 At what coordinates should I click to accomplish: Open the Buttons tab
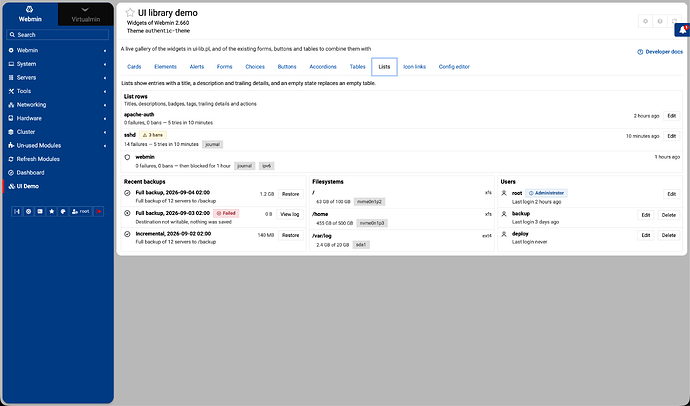coord(287,67)
